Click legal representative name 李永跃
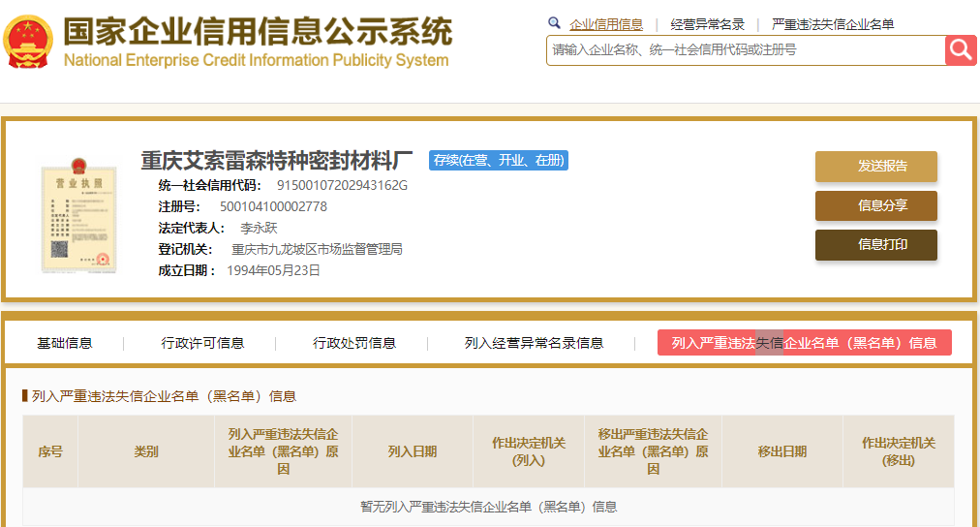The width and height of the screenshot is (980, 527). tap(259, 229)
